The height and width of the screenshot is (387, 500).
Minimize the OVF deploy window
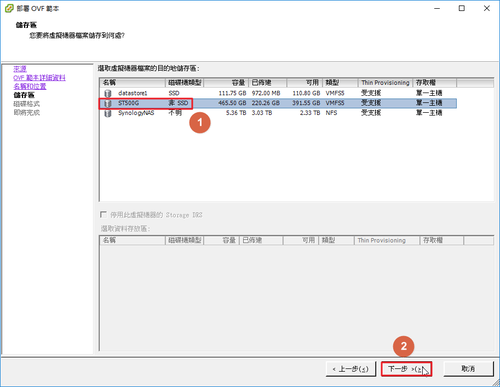coord(437,8)
